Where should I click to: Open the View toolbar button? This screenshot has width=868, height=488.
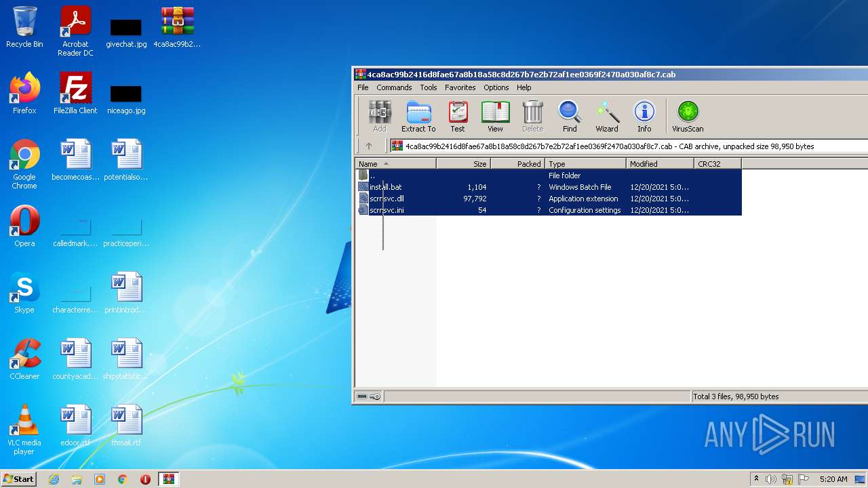(x=495, y=117)
